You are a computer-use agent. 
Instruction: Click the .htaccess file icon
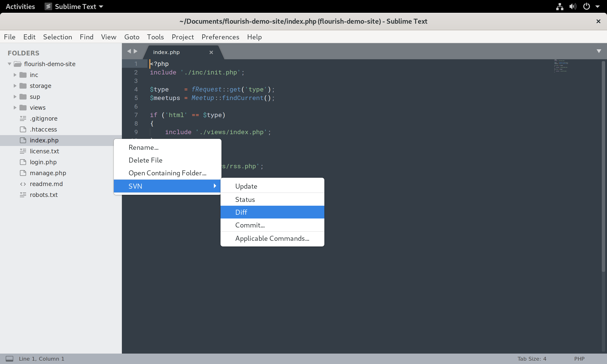[x=23, y=129]
